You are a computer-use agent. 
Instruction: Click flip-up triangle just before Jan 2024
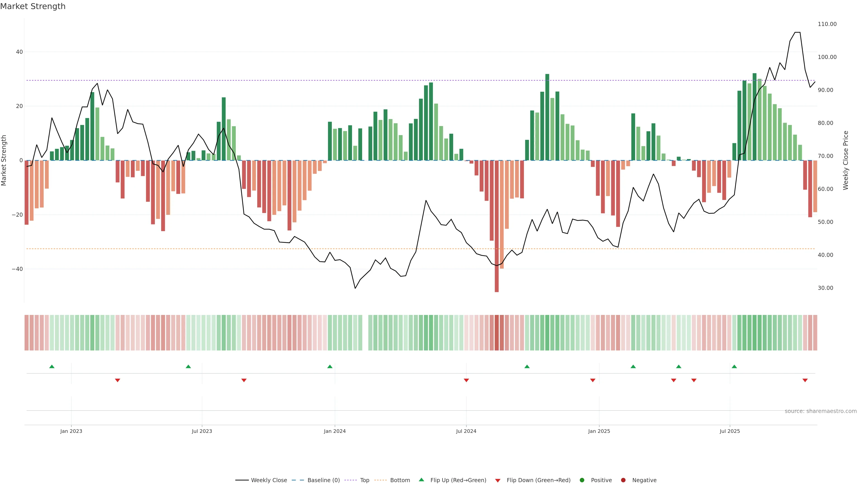point(330,366)
